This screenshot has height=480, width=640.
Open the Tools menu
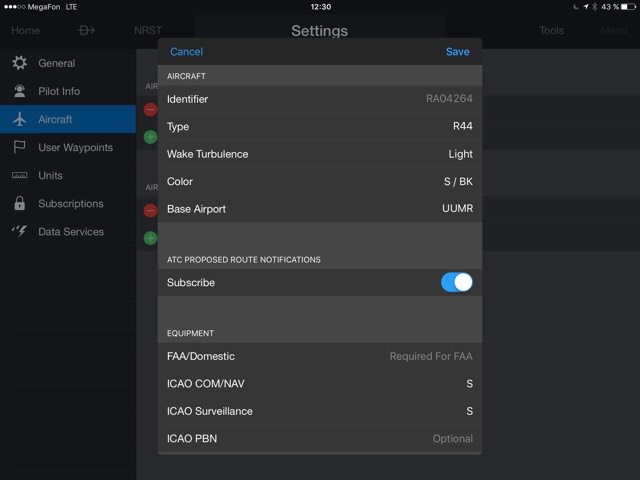click(551, 30)
